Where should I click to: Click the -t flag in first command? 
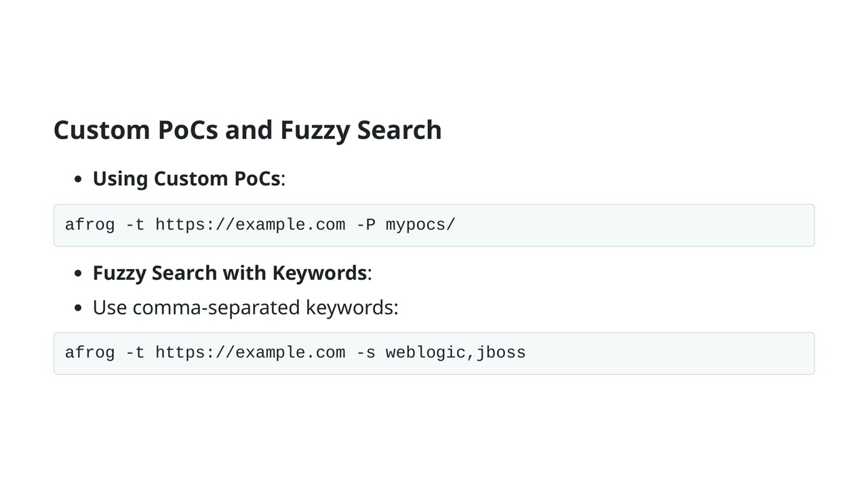point(136,225)
